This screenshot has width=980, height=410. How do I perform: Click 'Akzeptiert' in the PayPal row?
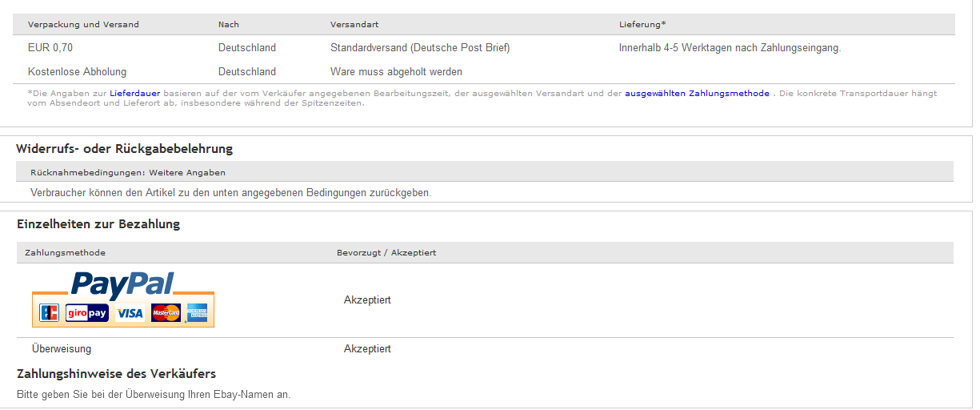(367, 300)
